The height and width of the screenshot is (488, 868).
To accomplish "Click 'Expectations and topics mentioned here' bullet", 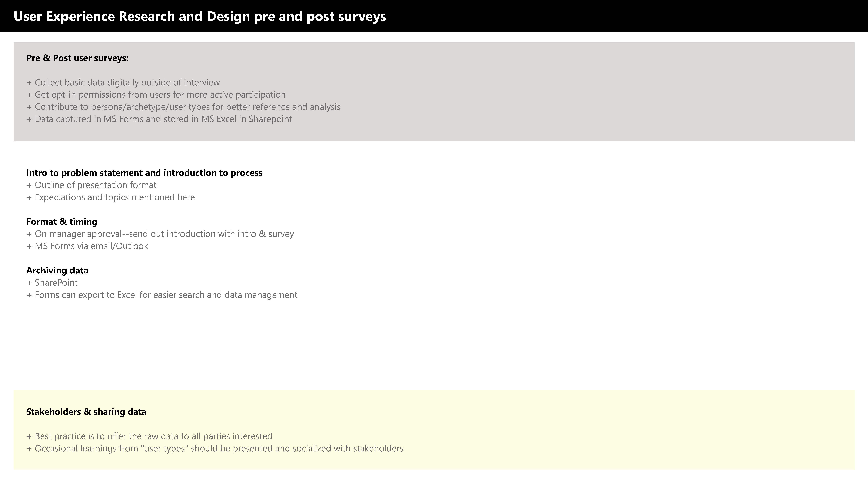I will [x=110, y=197].
